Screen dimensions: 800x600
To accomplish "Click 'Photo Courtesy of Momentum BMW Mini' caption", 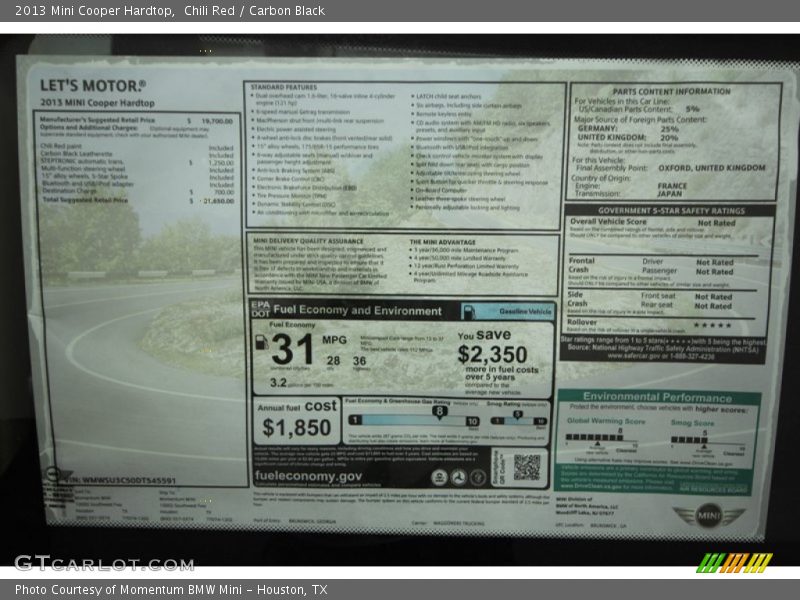I will (129, 590).
